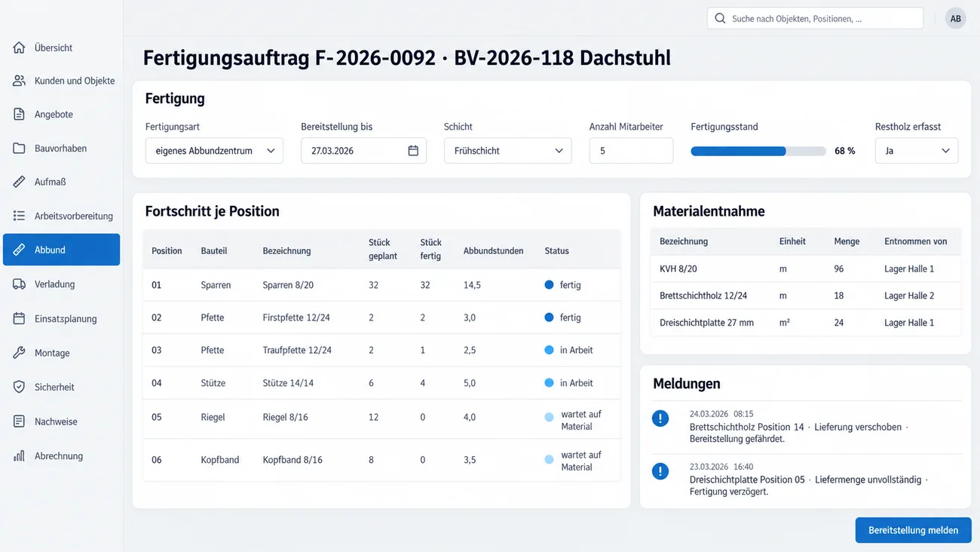Select row Sparren 8/20 text
Screen dimensions: 980x552
[288, 285]
